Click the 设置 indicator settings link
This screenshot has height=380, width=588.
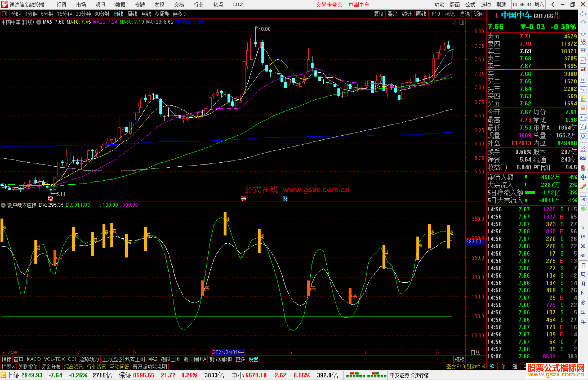pos(253,359)
